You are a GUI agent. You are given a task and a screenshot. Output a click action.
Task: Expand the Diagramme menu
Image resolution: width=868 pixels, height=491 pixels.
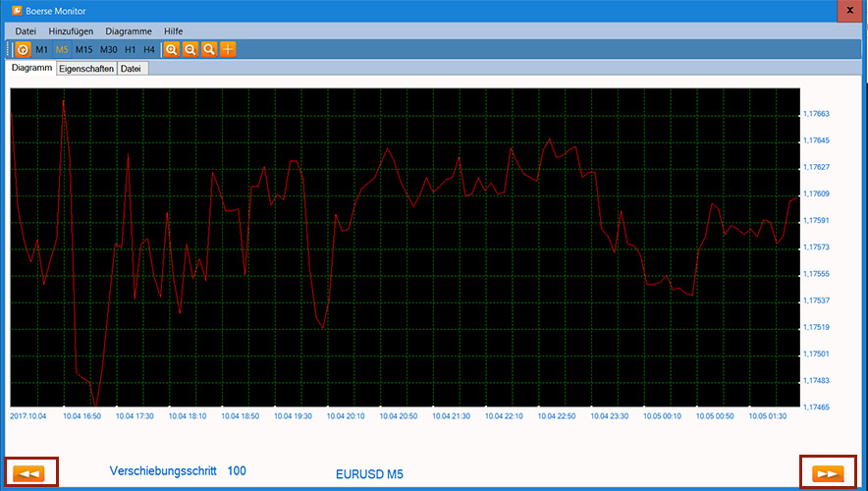click(129, 31)
